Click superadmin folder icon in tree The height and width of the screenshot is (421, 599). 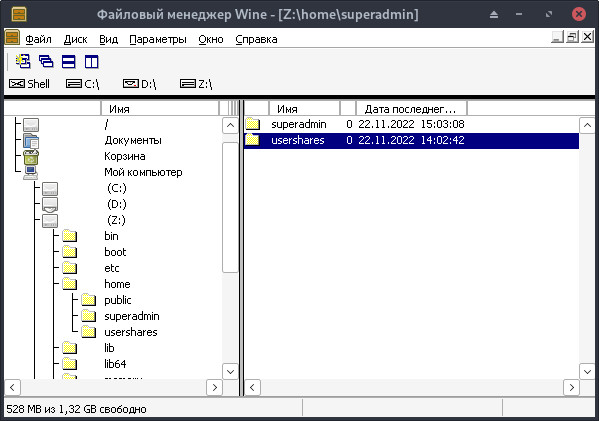(89, 316)
